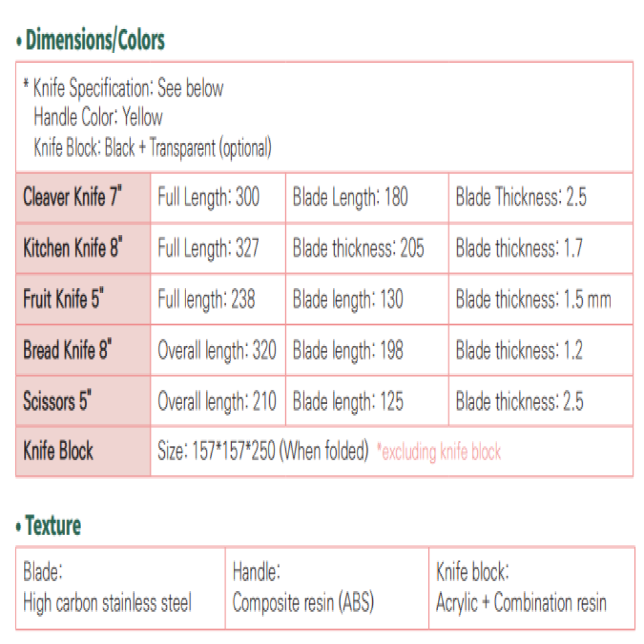Select the Kitchen Knife 8" row label
644x644 pixels.
(73, 248)
